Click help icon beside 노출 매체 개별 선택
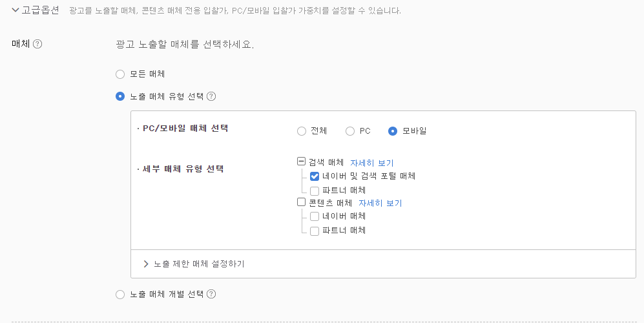Image resolution: width=644 pixels, height=323 pixels. tap(211, 294)
